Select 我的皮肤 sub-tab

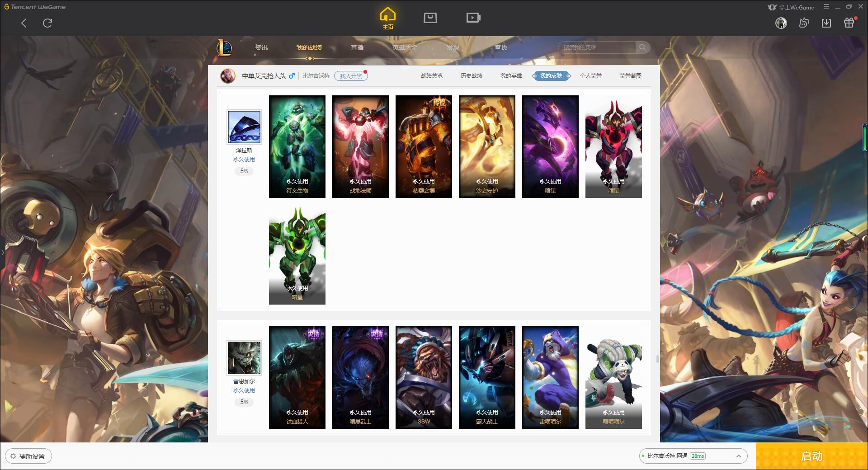coord(551,76)
